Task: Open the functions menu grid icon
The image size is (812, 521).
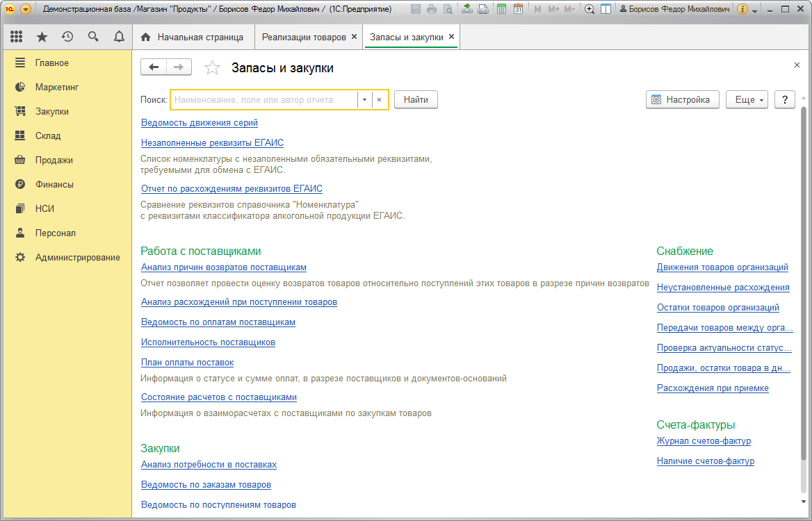Action: pos(16,37)
